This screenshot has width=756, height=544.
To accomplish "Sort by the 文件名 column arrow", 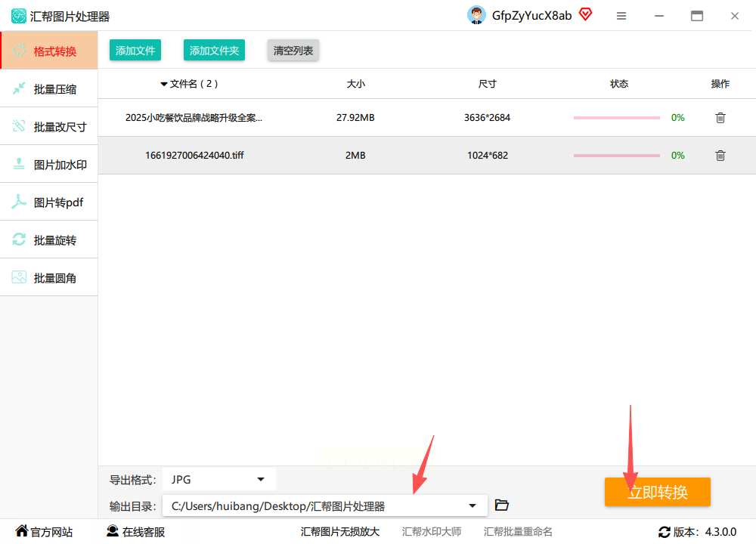I will 164,85.
